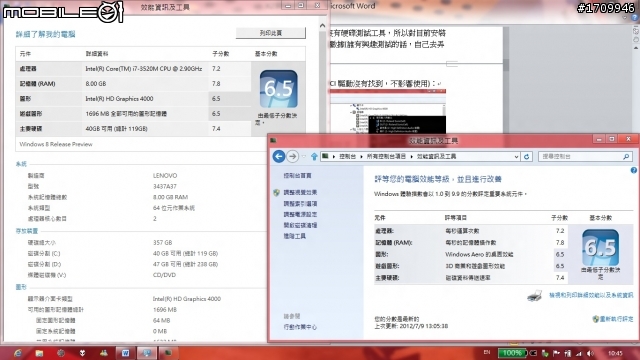The height and width of the screenshot is (360, 640).
Task: Open 開啟磁碟清理 sidebar link
Action: coord(300,225)
